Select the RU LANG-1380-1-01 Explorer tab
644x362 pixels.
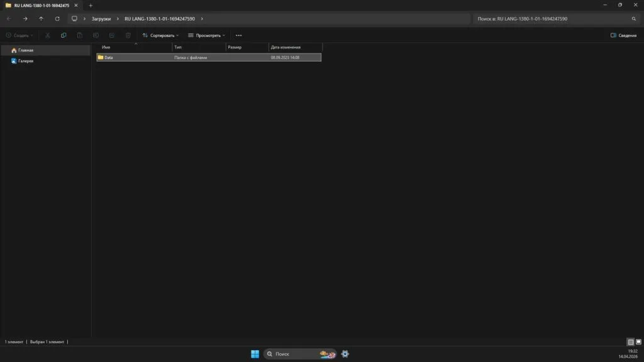point(41,5)
